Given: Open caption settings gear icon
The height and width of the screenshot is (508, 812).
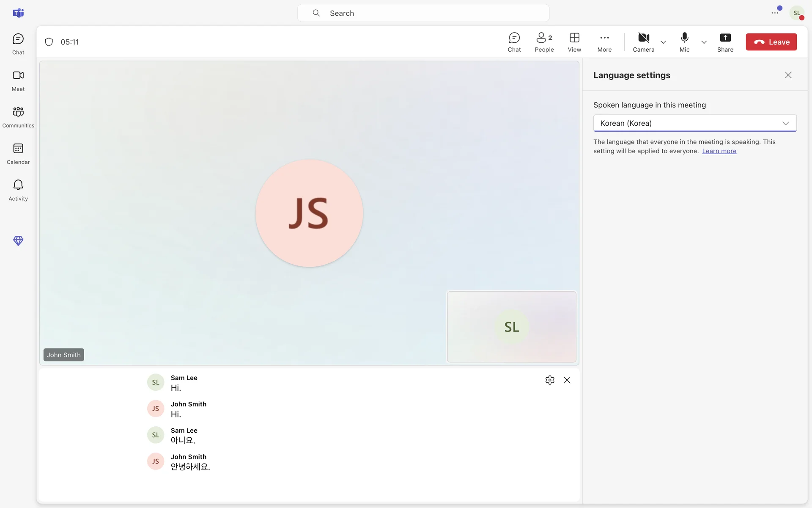Looking at the screenshot, I should coord(549,380).
